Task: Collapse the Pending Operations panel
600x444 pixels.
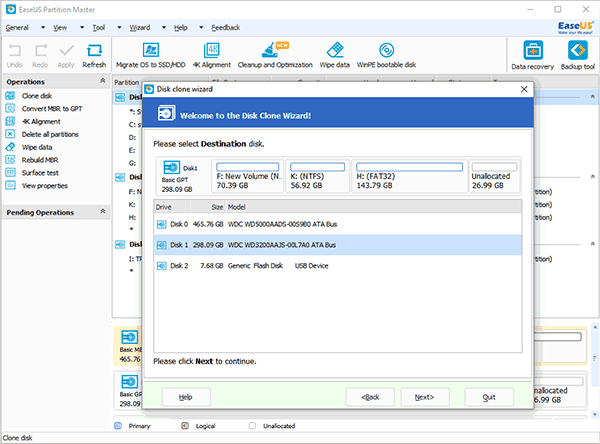Action: [103, 211]
